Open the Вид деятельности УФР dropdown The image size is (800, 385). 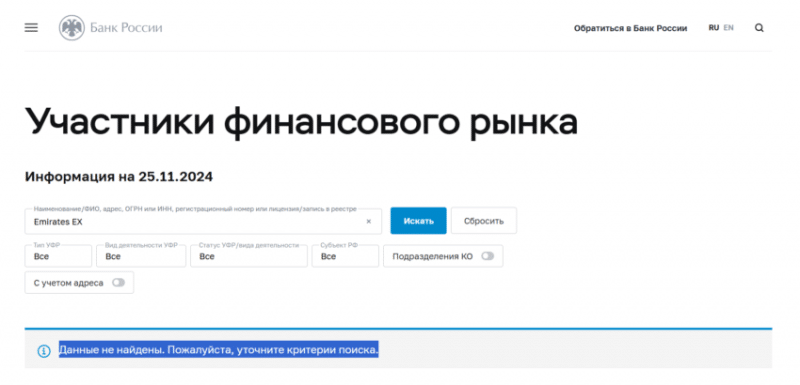coord(141,256)
